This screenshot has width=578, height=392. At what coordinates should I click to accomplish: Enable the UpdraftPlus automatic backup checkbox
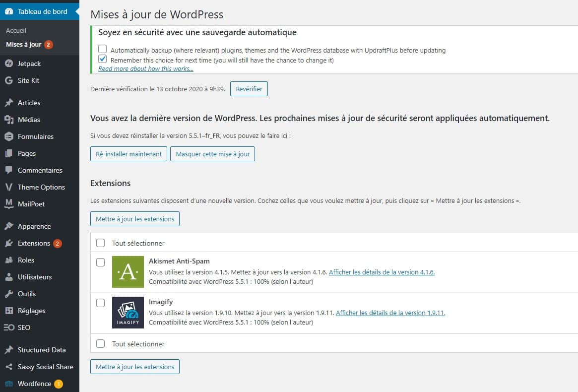click(x=102, y=49)
